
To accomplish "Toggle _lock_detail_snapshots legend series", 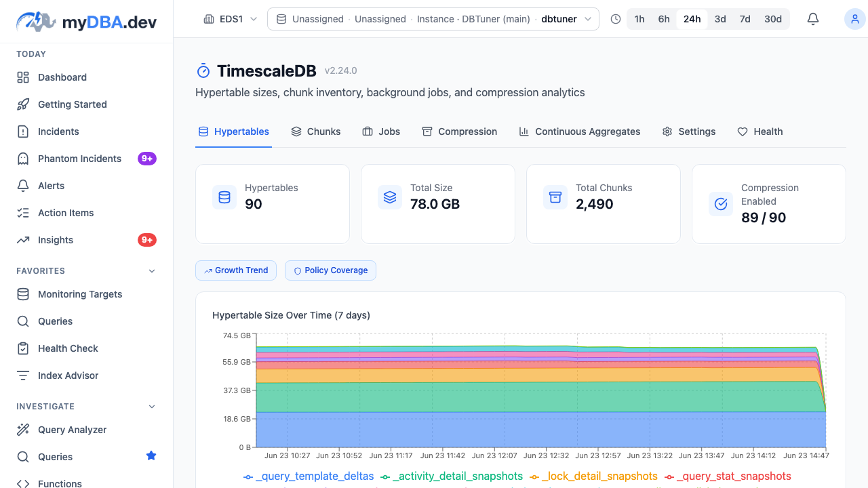I will click(593, 476).
